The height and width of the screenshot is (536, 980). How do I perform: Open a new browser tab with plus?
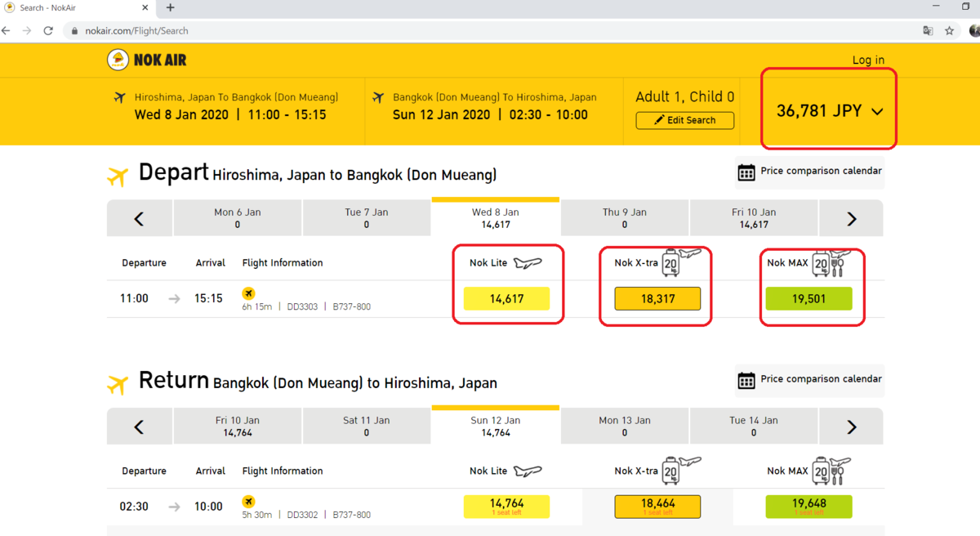pyautogui.click(x=171, y=8)
